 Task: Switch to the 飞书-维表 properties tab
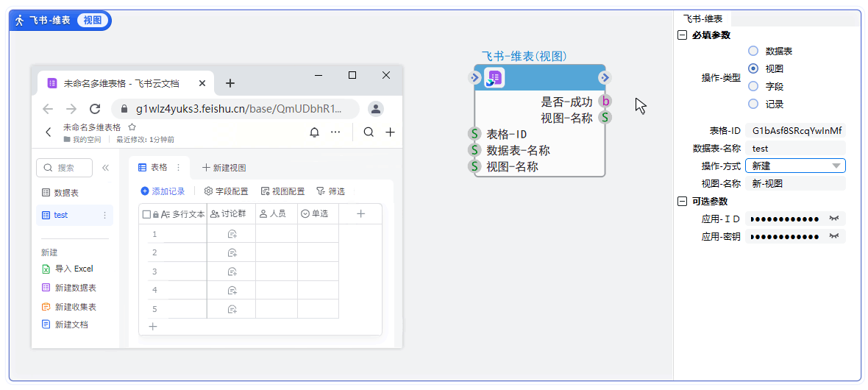[702, 19]
